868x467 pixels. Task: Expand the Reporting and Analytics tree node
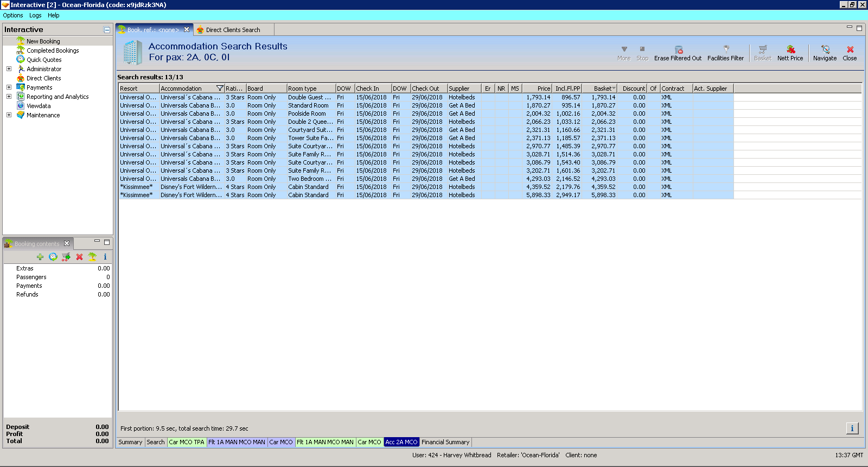(x=9, y=97)
